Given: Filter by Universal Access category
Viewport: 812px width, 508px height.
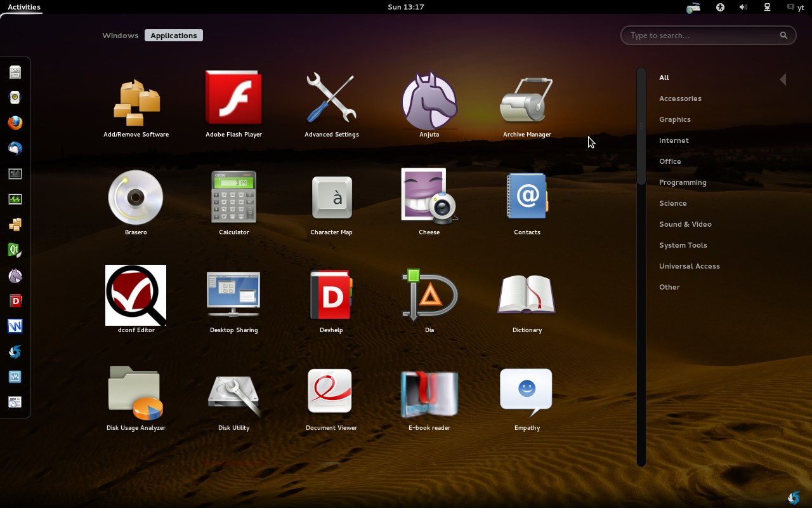Looking at the screenshot, I should point(690,266).
